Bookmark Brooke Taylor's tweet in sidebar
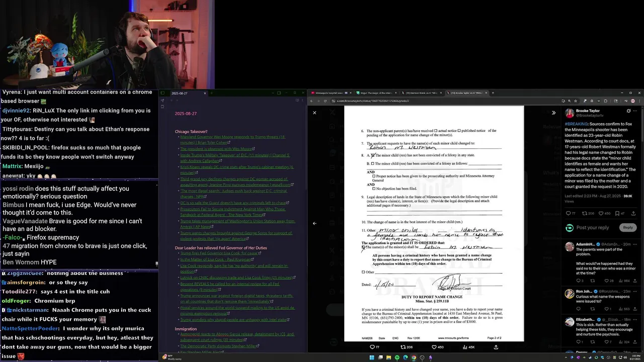 coord(617,213)
